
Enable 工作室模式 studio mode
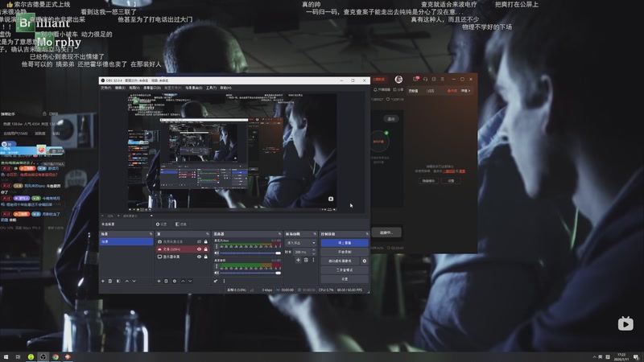coord(345,270)
